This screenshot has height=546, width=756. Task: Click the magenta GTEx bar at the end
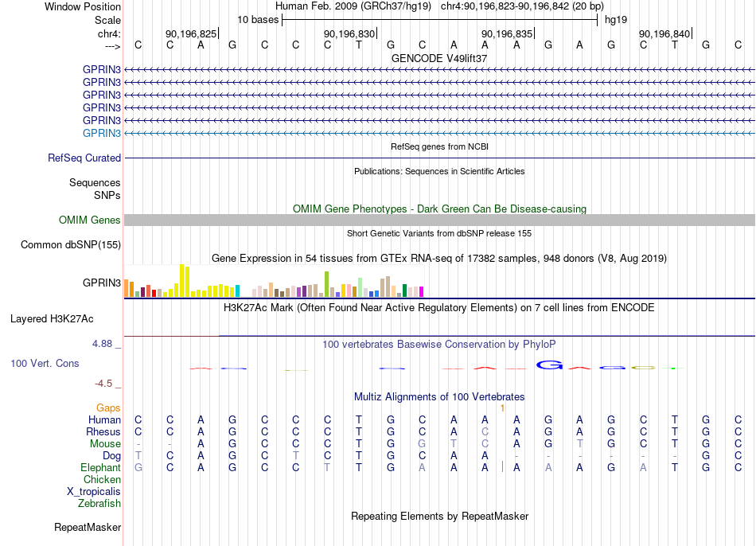pos(421,291)
